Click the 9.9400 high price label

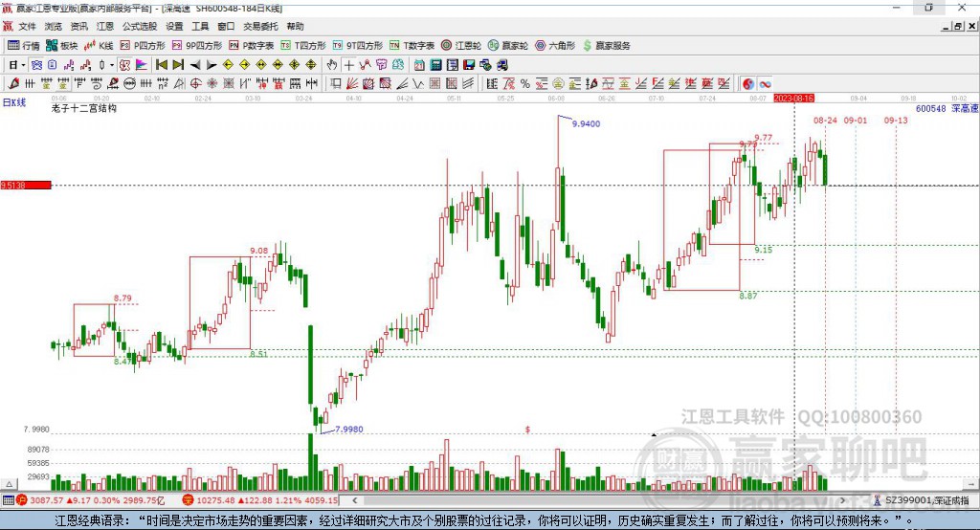tap(587, 123)
